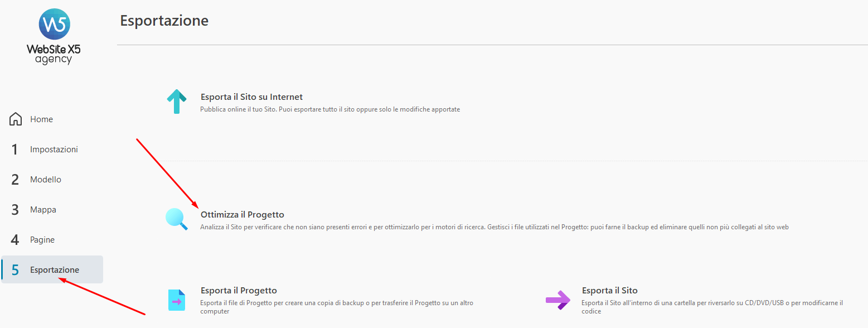The image size is (868, 328).
Task: Select step number 4 in sidebar
Action: click(15, 240)
